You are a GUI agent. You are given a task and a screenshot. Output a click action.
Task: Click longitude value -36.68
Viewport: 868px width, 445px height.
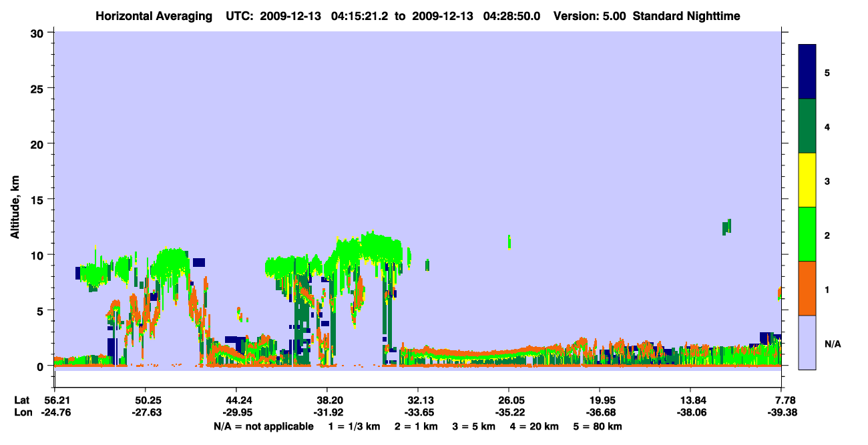pyautogui.click(x=600, y=412)
